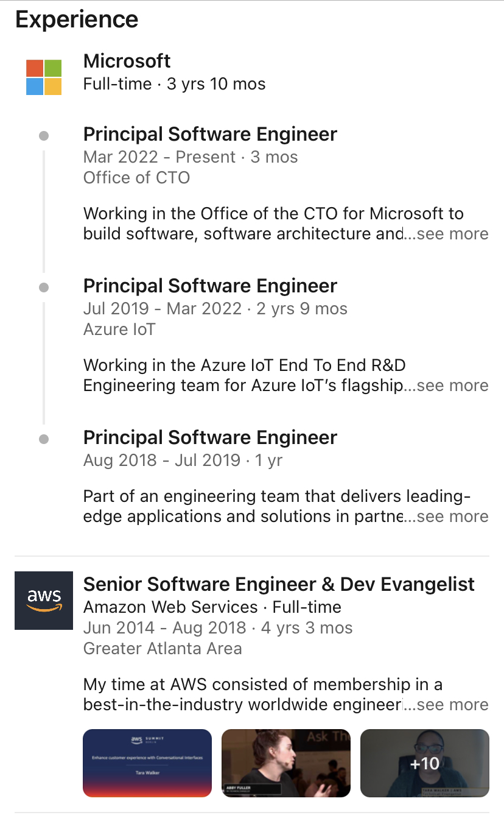Click the Amazon Web Services company text

pyautogui.click(x=170, y=607)
